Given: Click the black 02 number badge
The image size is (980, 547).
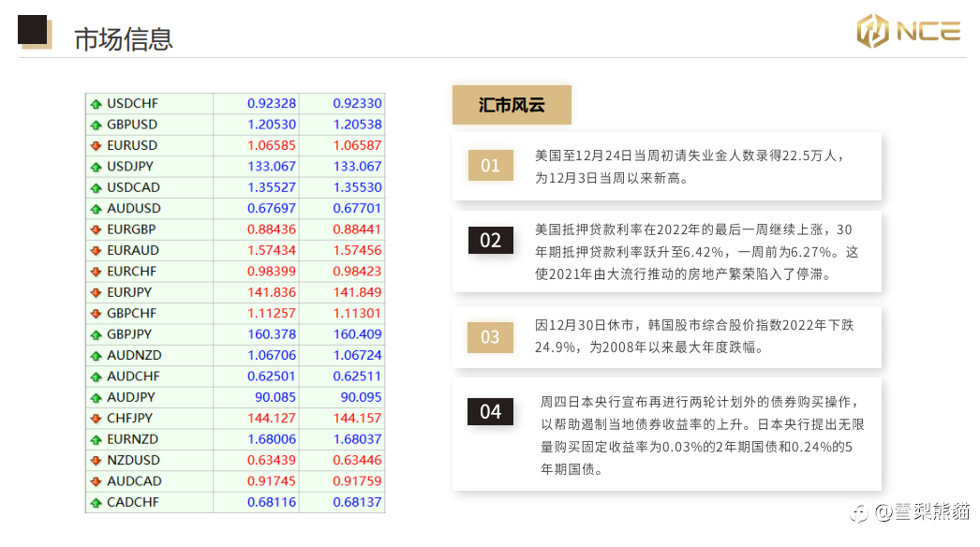Looking at the screenshot, I should 491,240.
